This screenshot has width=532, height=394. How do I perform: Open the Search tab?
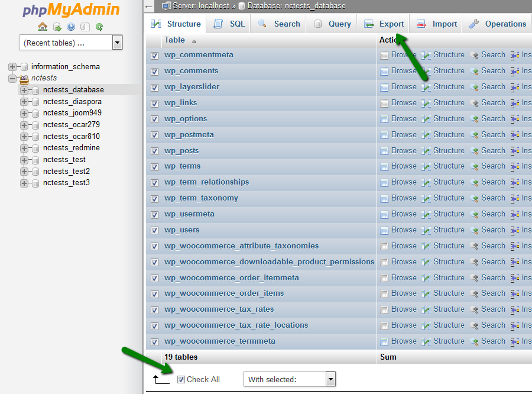(x=278, y=24)
